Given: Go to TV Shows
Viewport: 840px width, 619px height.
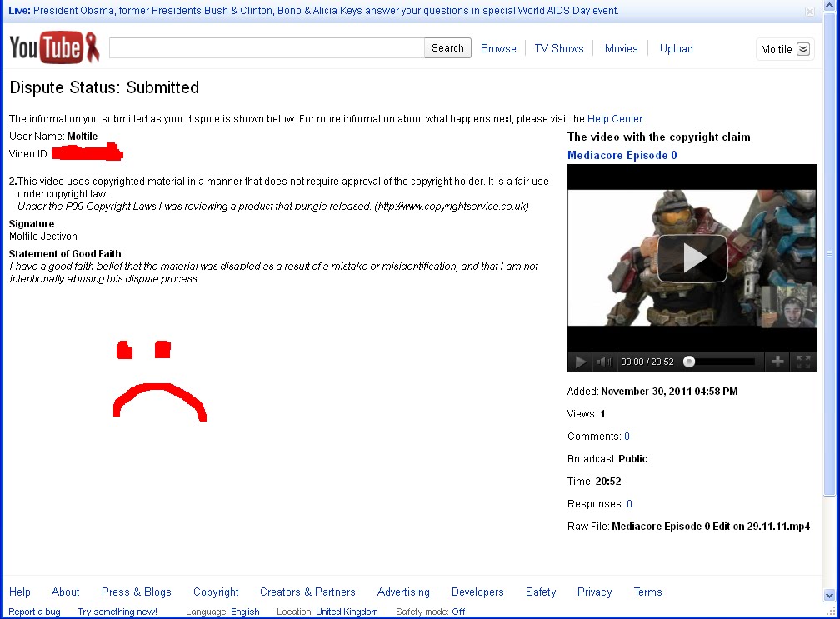Looking at the screenshot, I should tap(558, 48).
